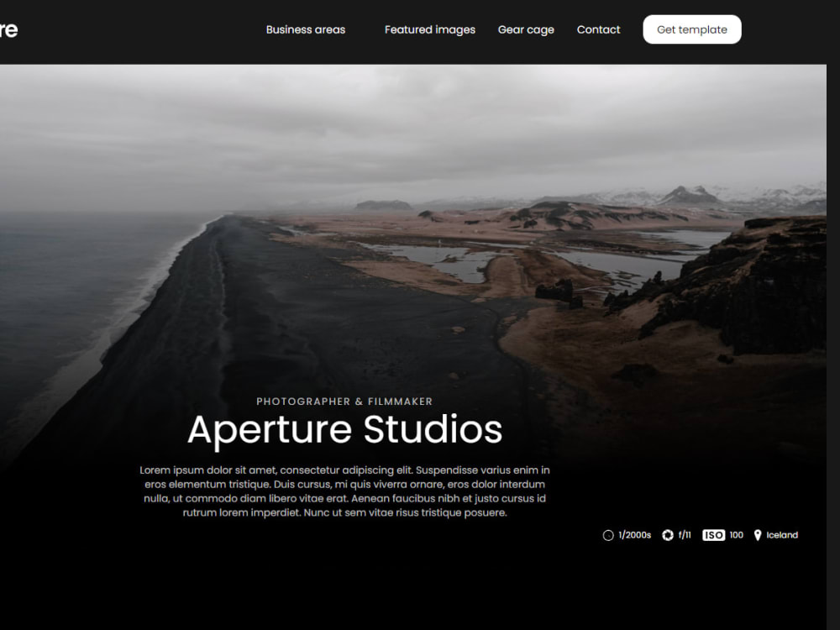Screen dimensions: 840x630
Task: Open the Business areas menu item
Action: coord(306,30)
